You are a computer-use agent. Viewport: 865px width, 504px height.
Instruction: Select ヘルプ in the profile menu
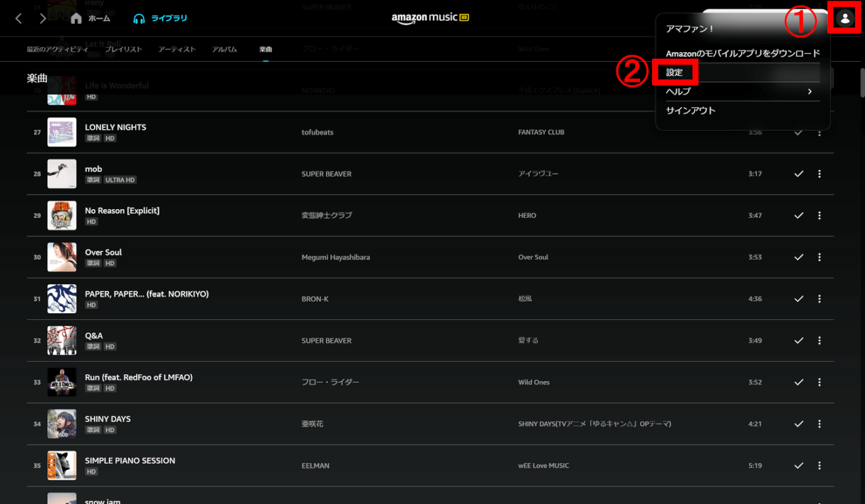679,91
